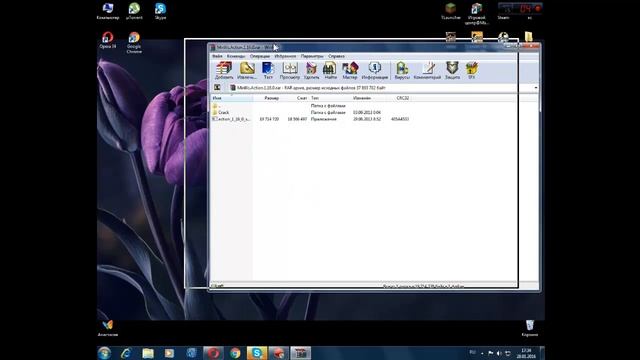Image resolution: width=640 pixels, height=360 pixels.
Task: Open the file Explorer folder on taskbar
Action: [148, 353]
